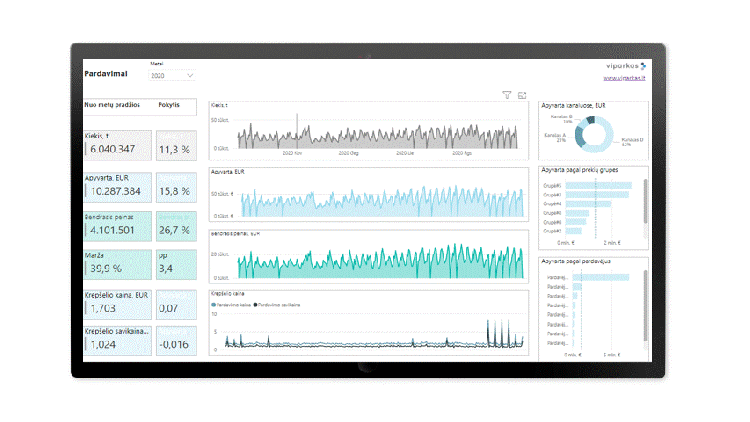
Task: Click the Krepšelio kaina, EUR card
Action: tap(115, 304)
